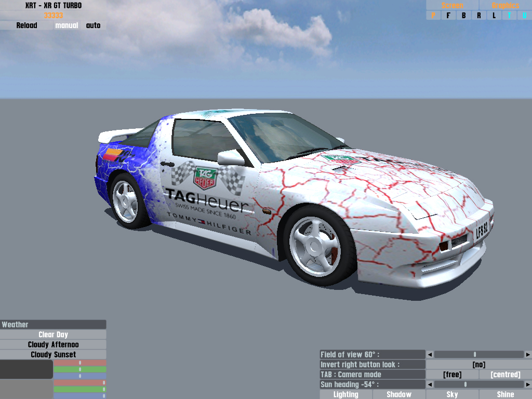
Task: Click the Field of view 60° label
Action: coord(373,354)
